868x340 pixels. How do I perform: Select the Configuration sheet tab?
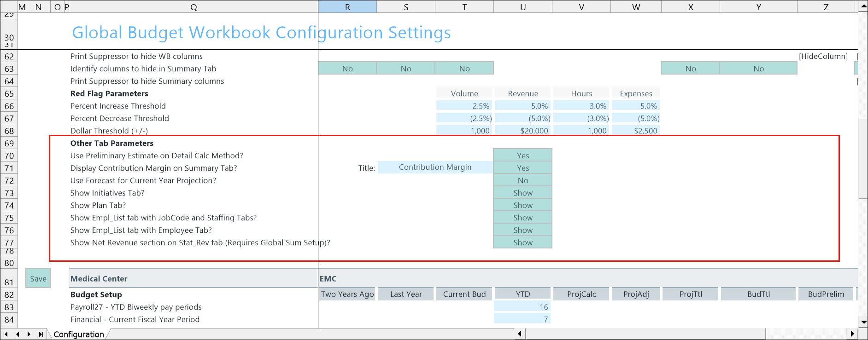pos(79,334)
